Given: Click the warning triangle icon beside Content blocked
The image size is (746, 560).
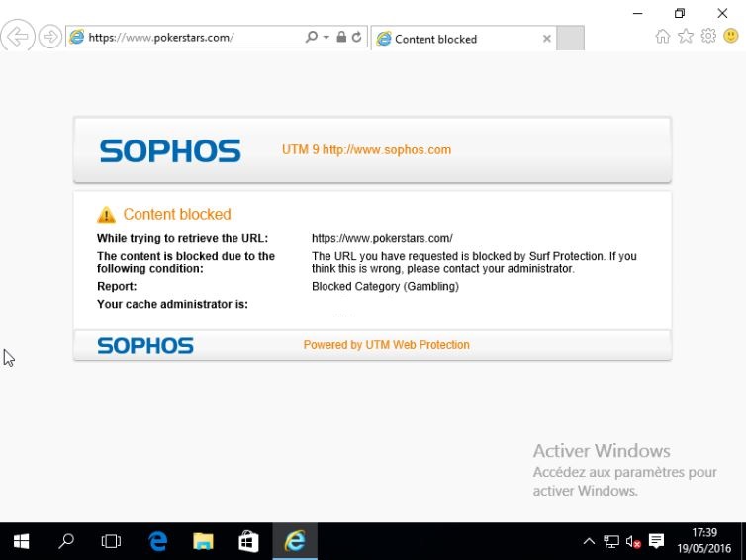Looking at the screenshot, I should point(106,215).
